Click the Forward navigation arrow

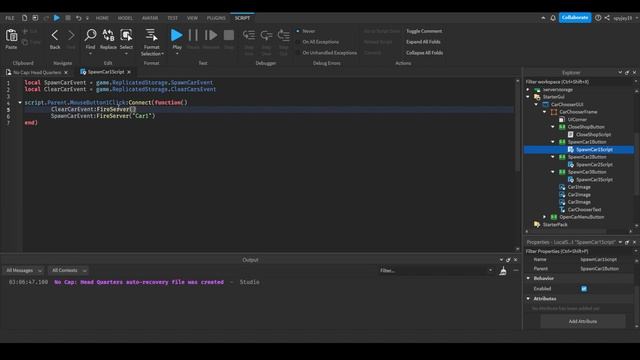(x=71, y=36)
